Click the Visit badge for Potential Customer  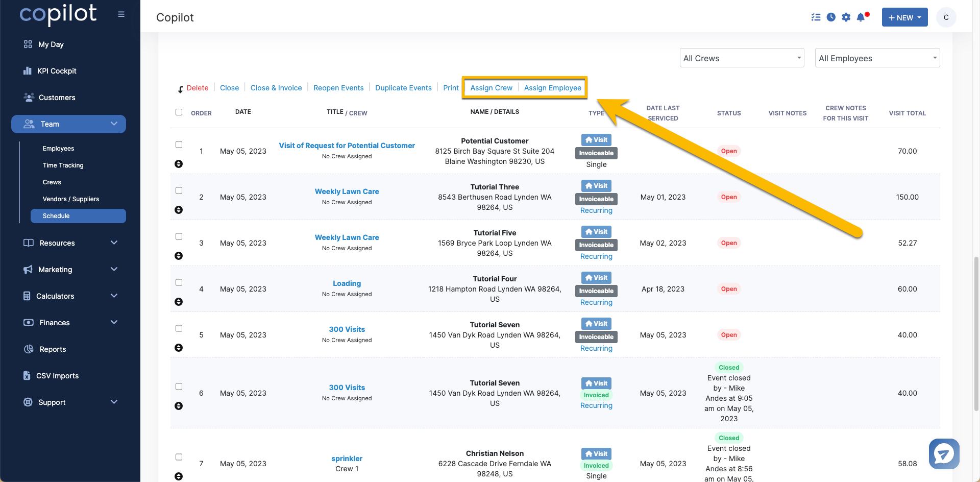click(x=596, y=140)
